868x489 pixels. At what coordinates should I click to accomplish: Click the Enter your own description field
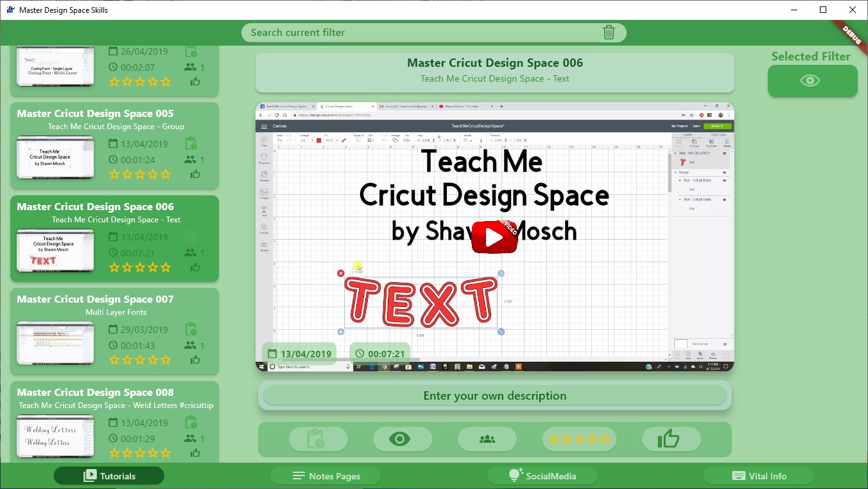(x=494, y=396)
